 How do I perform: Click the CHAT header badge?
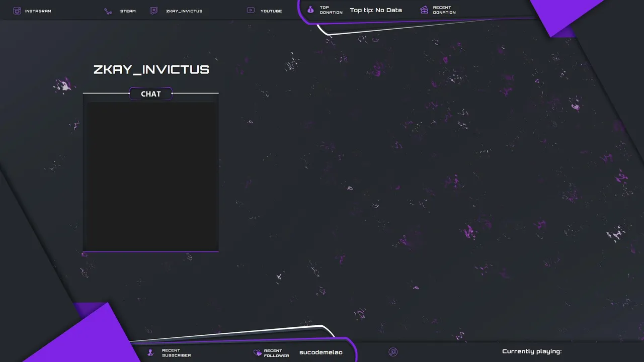click(151, 94)
